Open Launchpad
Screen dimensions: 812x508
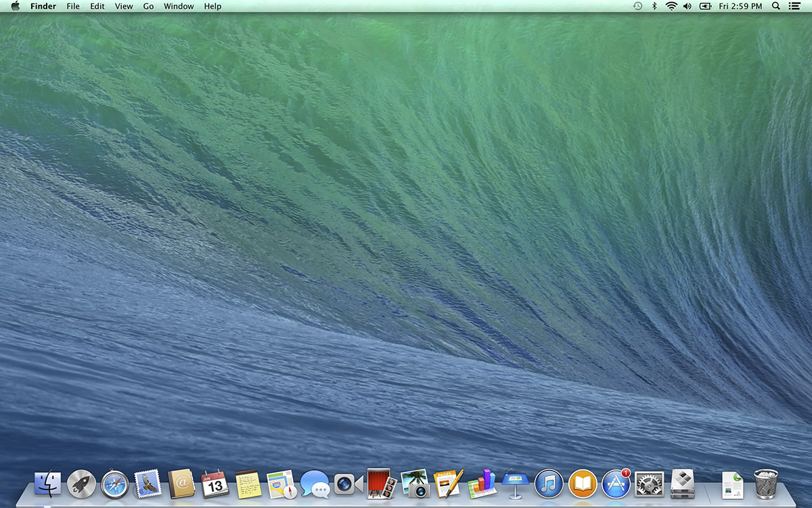(x=80, y=484)
